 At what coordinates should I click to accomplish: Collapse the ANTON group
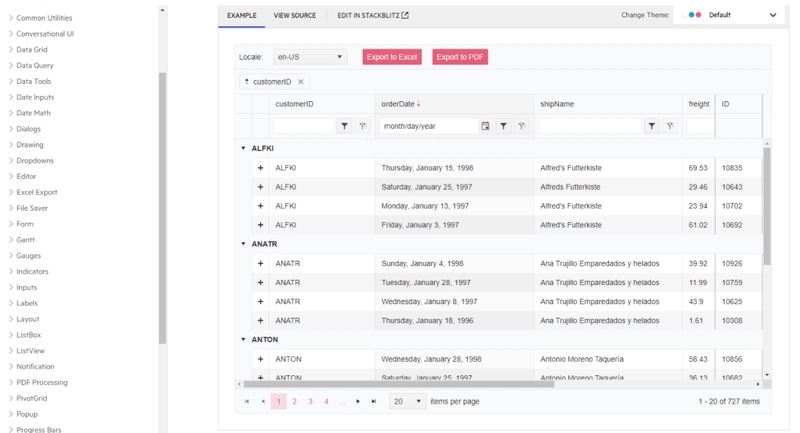click(x=243, y=340)
